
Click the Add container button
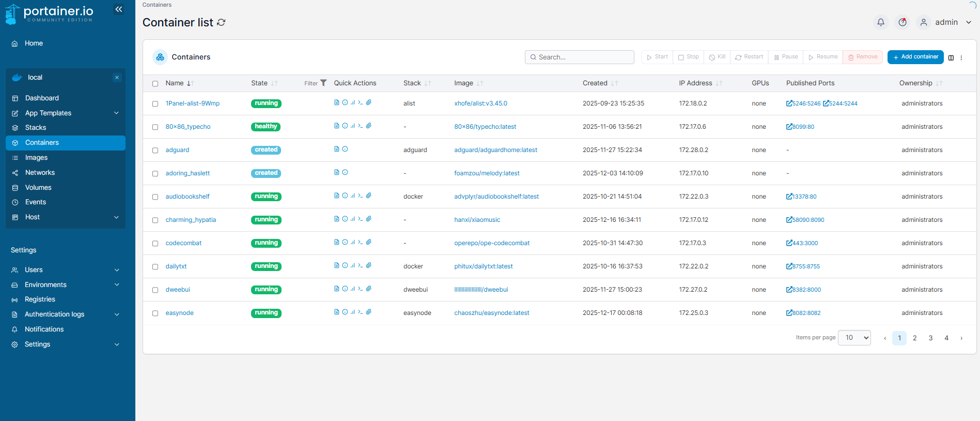tap(915, 57)
